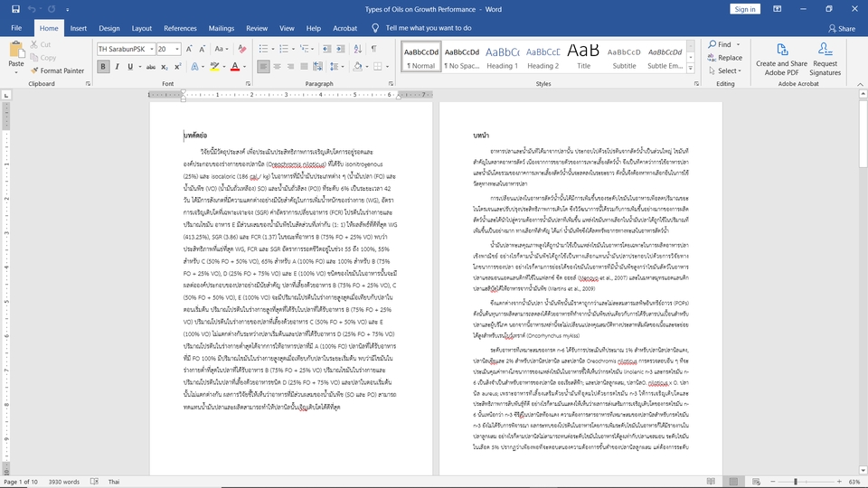868x488 pixels.
Task: Toggle Bold formatting
Action: [103, 67]
